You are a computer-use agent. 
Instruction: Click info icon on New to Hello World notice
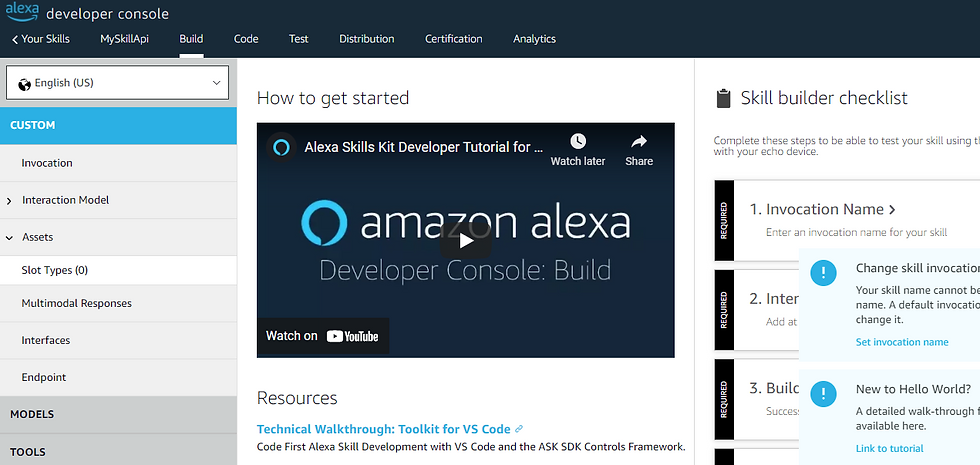point(824,394)
